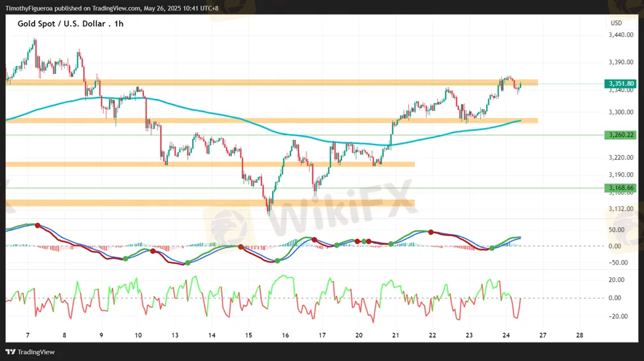Screen dimensions: 644x361
Task: Select the green 3,260.22 price level label
Action: tap(620, 135)
